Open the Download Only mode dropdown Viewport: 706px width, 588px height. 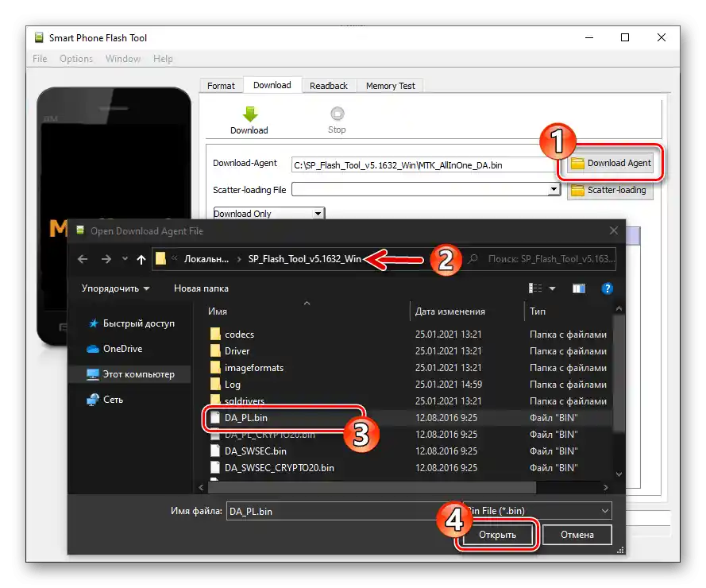coord(318,213)
